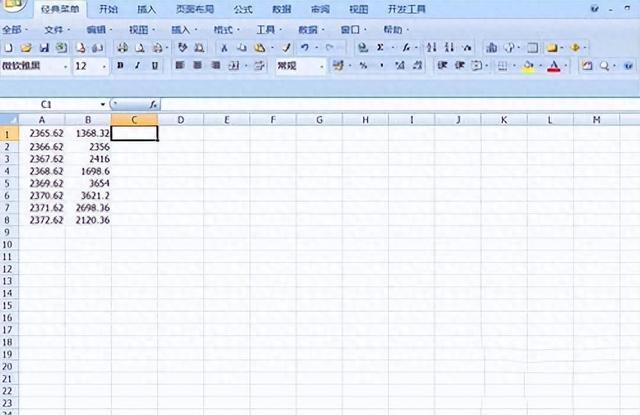The image size is (640, 415).
Task: Select cell containing 2372.62
Action: (42, 220)
